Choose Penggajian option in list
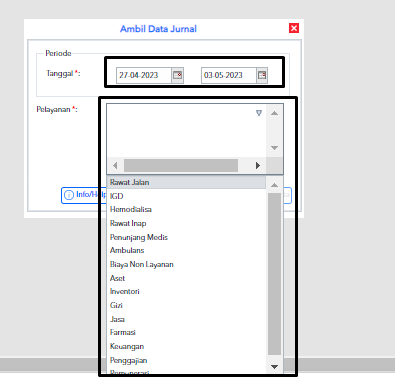Image resolution: width=395 pixels, height=380 pixels. click(186, 360)
